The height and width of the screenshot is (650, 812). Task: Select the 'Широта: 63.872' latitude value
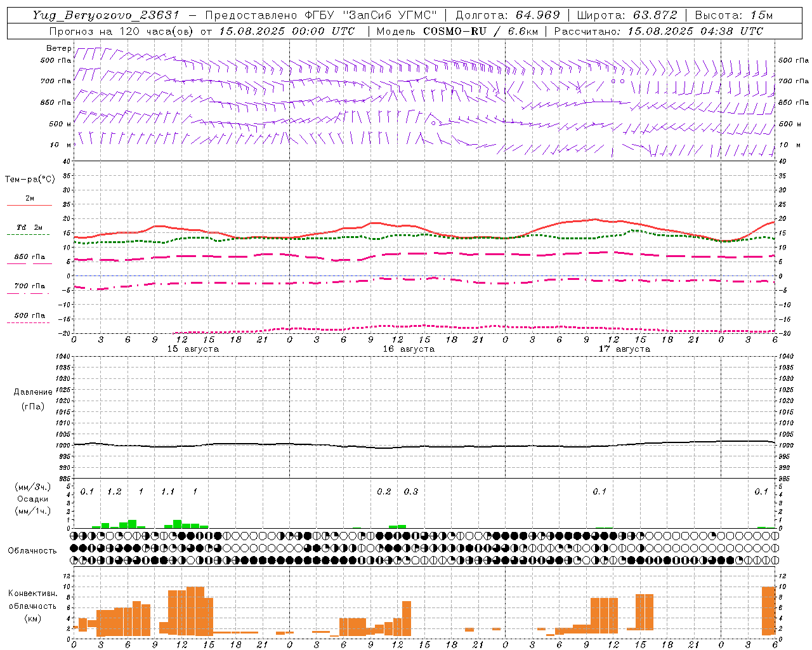(x=627, y=15)
